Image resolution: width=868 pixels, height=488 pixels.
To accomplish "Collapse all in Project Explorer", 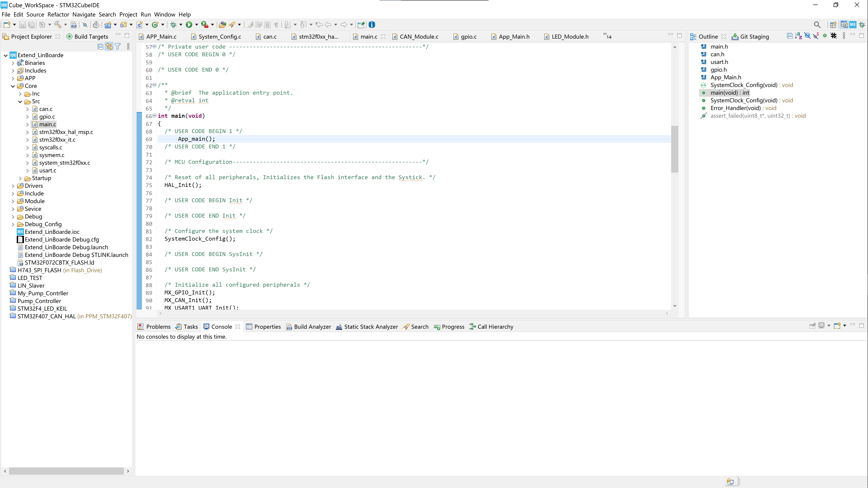I will pos(100,47).
